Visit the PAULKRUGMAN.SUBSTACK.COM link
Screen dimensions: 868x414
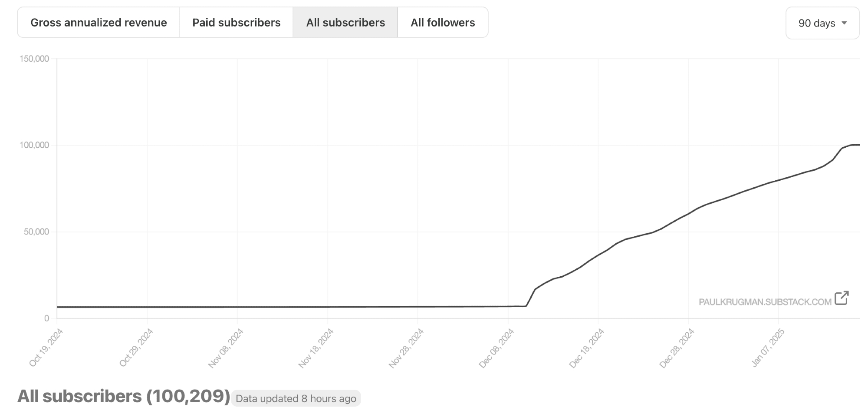click(x=765, y=302)
